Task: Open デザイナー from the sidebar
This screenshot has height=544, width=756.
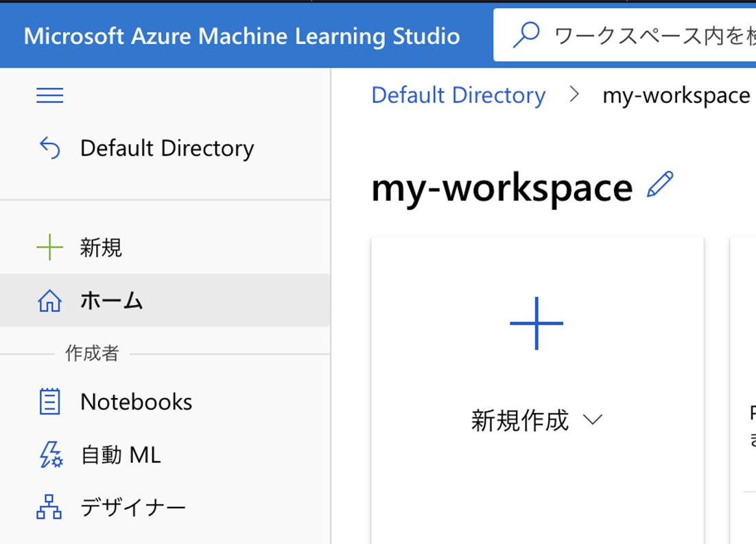Action: (x=165, y=508)
